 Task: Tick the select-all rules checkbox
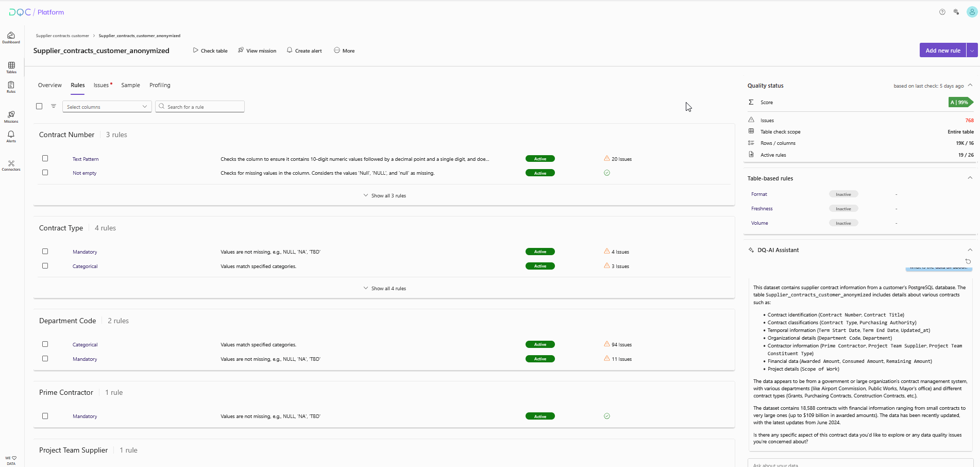pyautogui.click(x=39, y=106)
